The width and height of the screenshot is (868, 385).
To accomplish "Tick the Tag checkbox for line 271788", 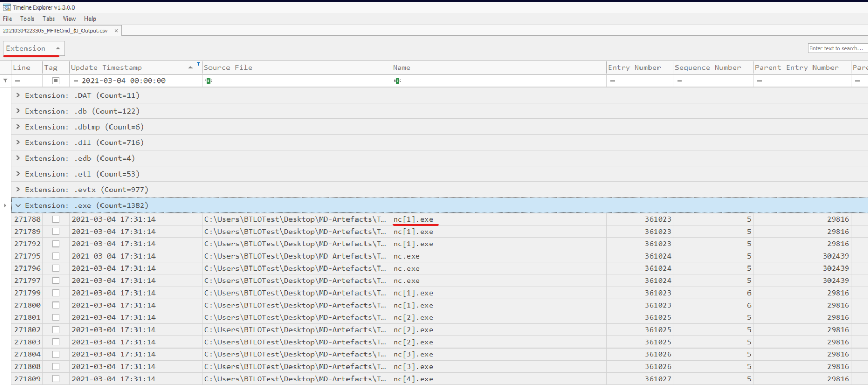I will (56, 219).
